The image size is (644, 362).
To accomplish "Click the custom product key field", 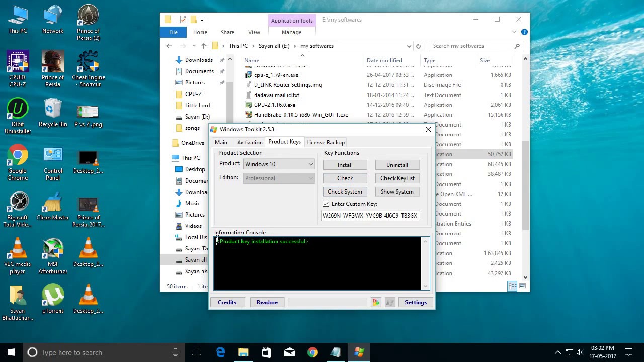I will click(370, 216).
